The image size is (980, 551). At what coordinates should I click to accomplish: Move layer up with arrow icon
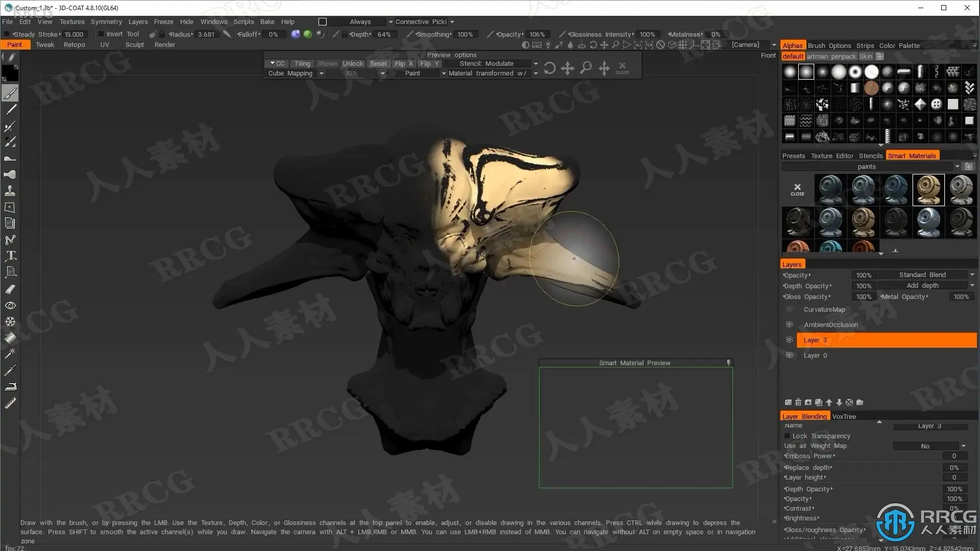pyautogui.click(x=829, y=403)
